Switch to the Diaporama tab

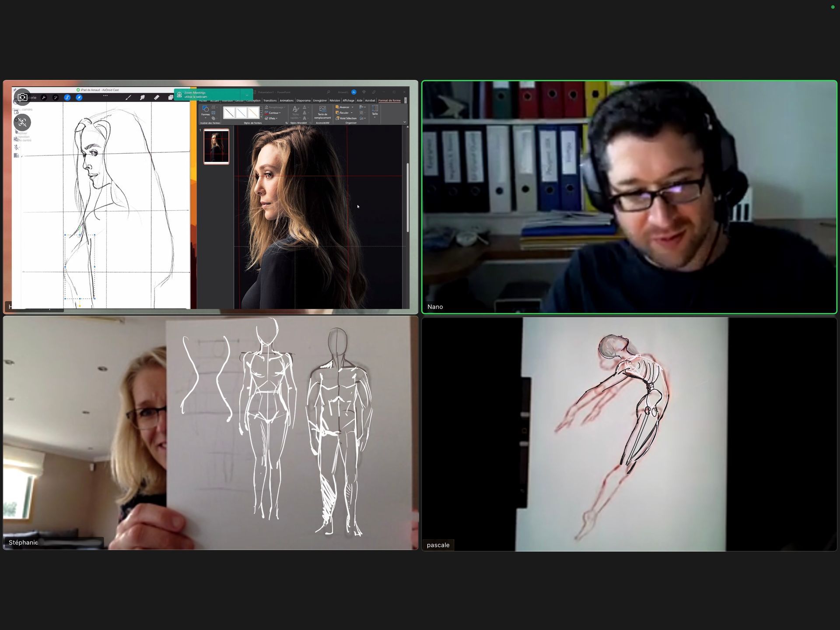pyautogui.click(x=303, y=101)
